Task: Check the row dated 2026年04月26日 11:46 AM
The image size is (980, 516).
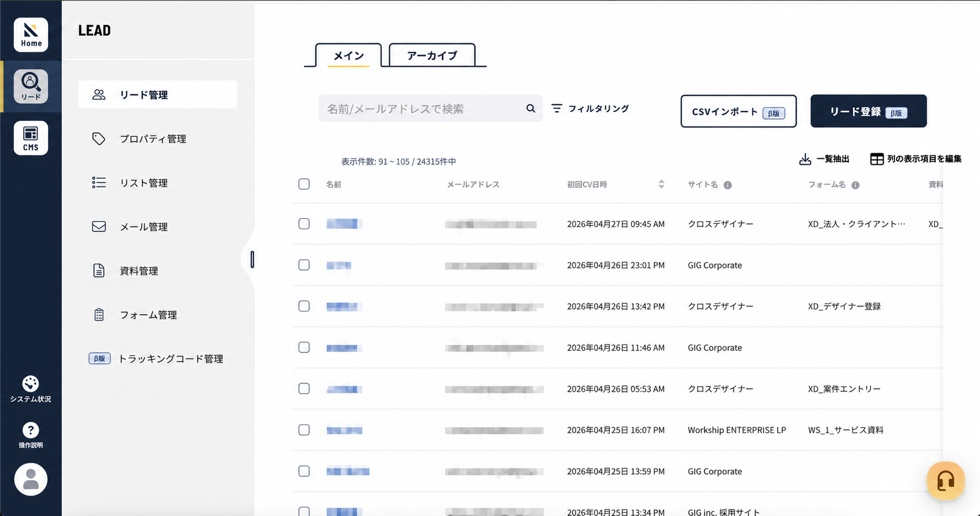Action: coord(304,348)
